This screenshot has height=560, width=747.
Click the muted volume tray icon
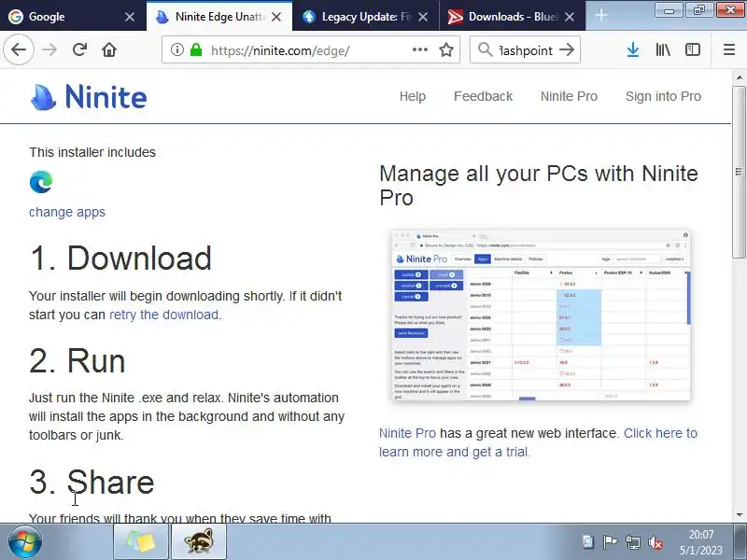pos(655,542)
